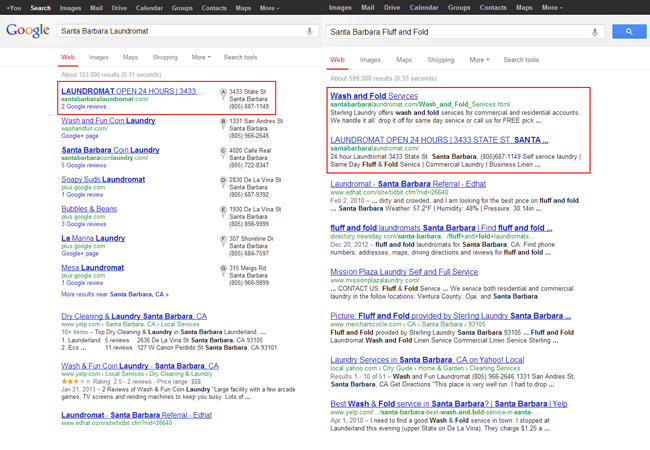Open Wash and Fun Coin Laundry result
The height and width of the screenshot is (450, 650).
[x=108, y=121]
